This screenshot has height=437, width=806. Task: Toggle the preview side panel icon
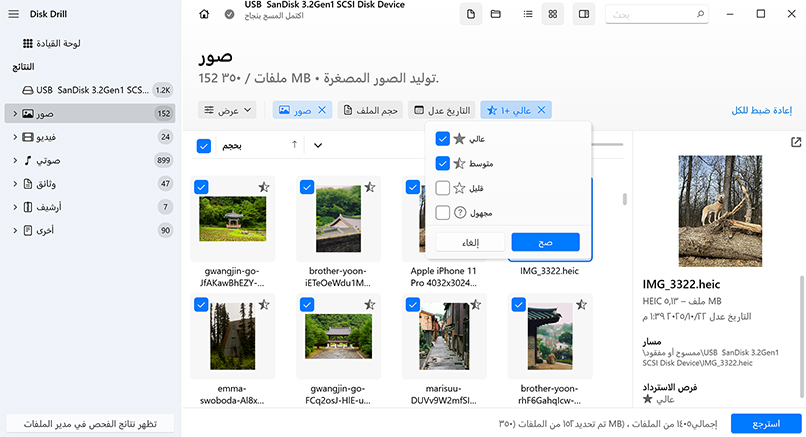pyautogui.click(x=584, y=14)
